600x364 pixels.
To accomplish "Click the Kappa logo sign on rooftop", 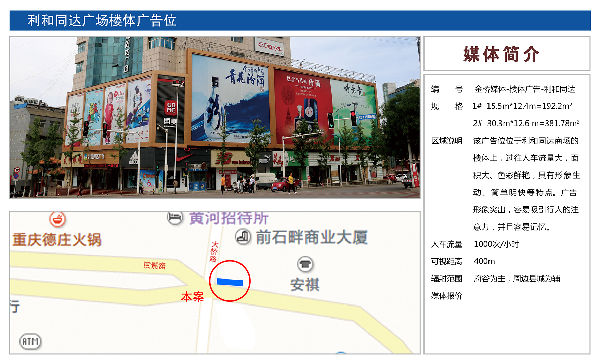I will [270, 47].
